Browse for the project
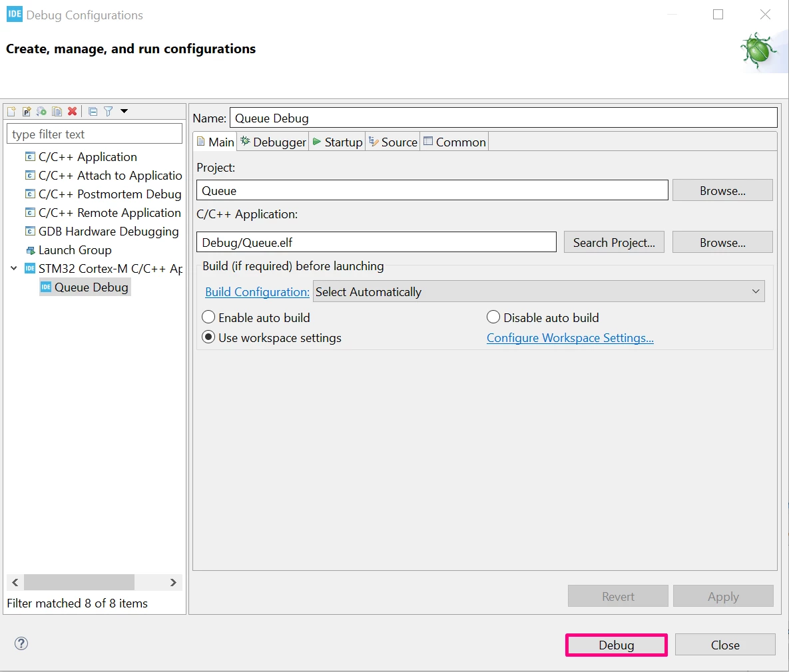789x672 pixels. (722, 190)
